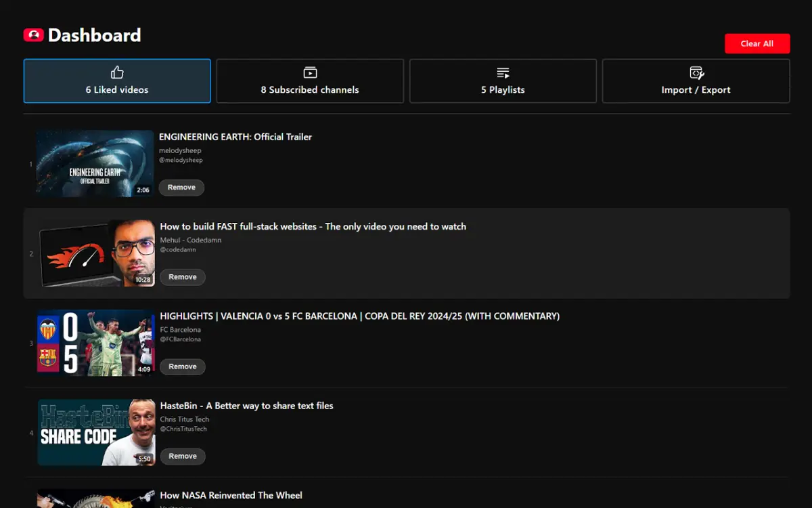The image size is (812, 508).
Task: Open the Import / Export card
Action: tap(696, 81)
